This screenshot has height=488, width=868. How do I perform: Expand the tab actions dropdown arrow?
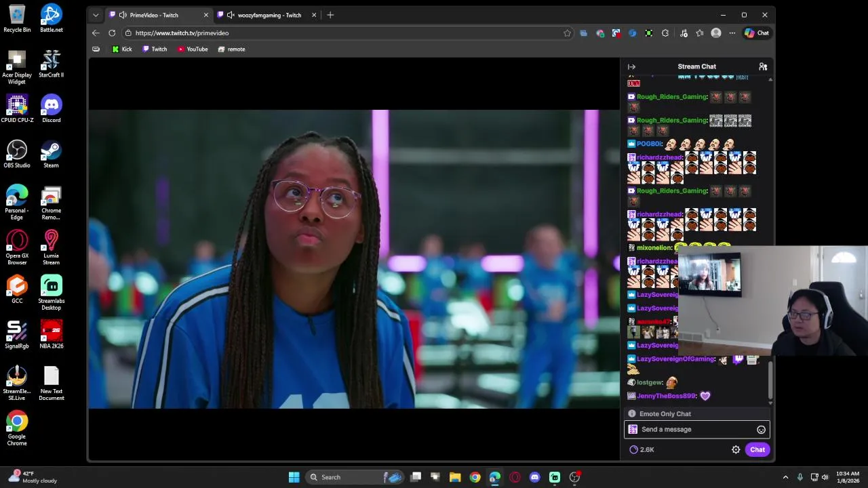point(96,15)
